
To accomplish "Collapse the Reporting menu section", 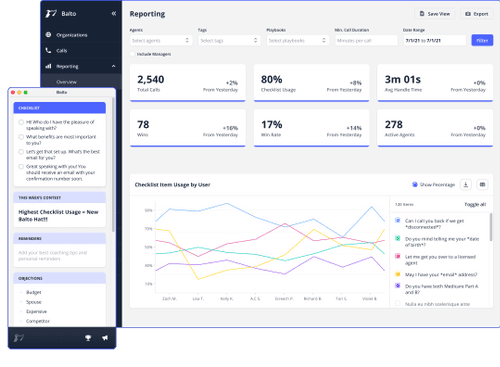I will coord(114,66).
